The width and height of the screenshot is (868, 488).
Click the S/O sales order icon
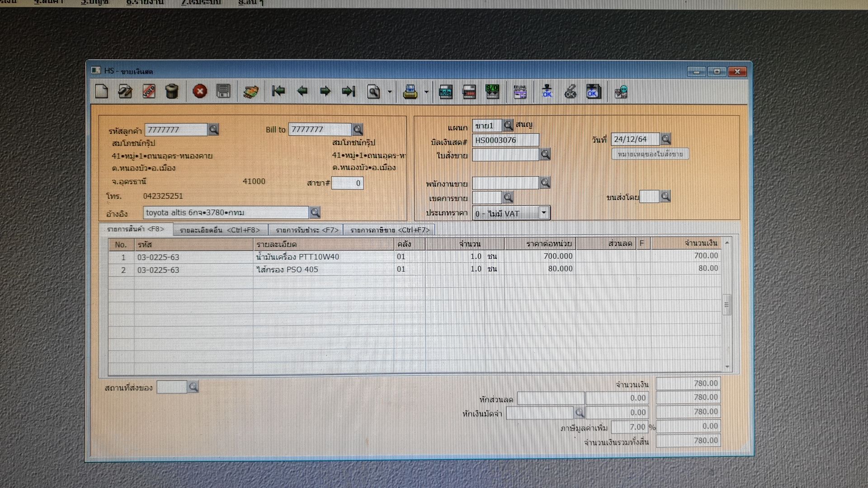click(x=492, y=91)
